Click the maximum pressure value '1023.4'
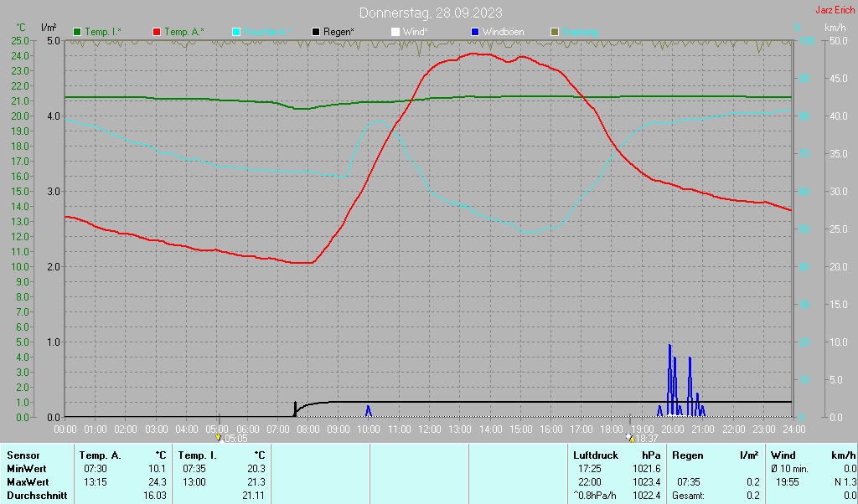 pyautogui.click(x=647, y=483)
